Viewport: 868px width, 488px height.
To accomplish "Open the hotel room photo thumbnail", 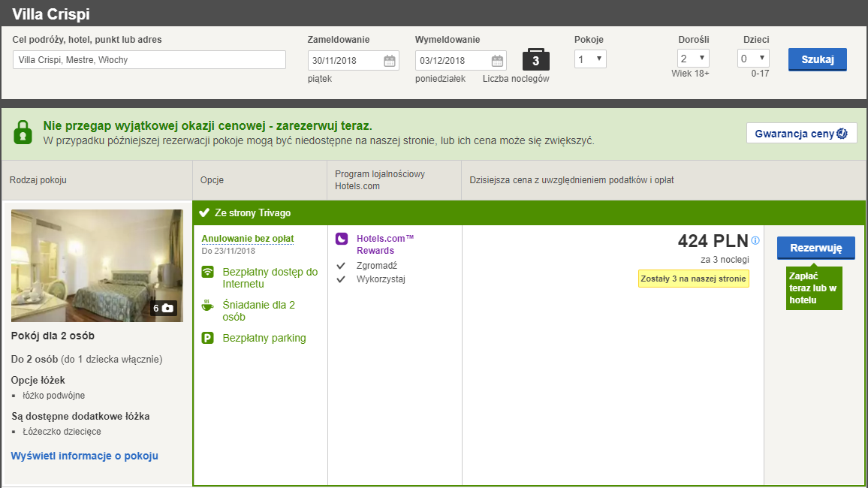I will [97, 266].
